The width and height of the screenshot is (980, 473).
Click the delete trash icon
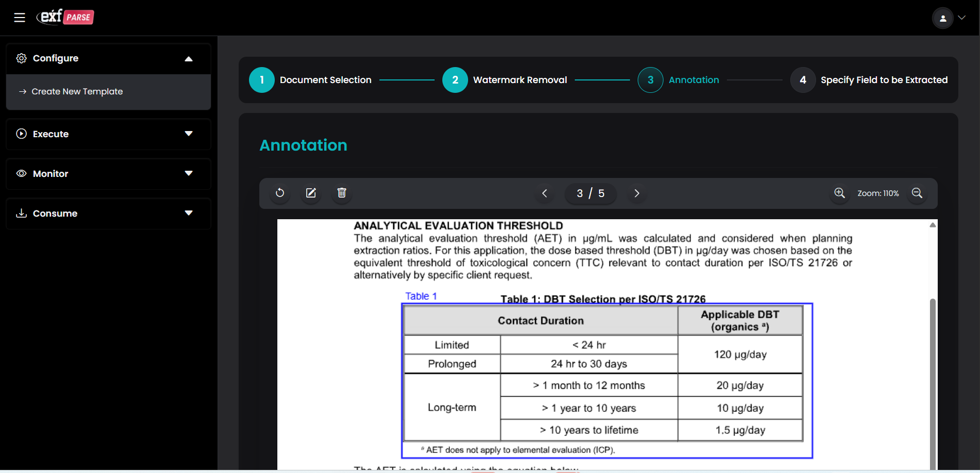coord(342,193)
